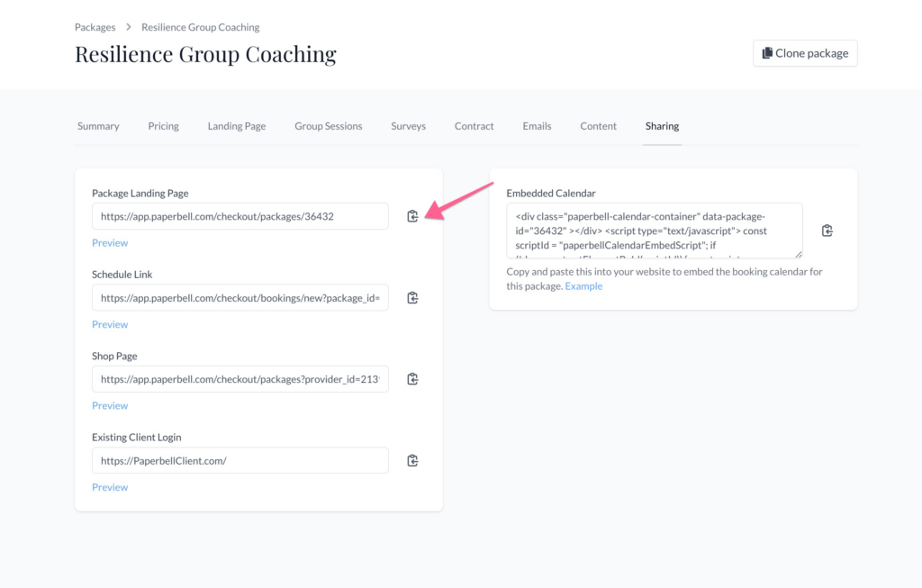The image size is (922, 588).
Task: Go back to Packages breadcrumb
Action: (95, 27)
